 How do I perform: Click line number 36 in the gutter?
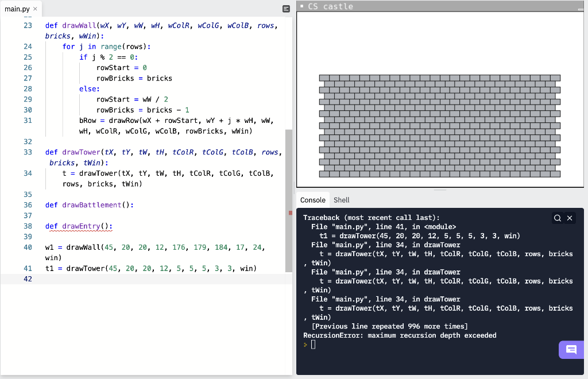click(x=28, y=205)
